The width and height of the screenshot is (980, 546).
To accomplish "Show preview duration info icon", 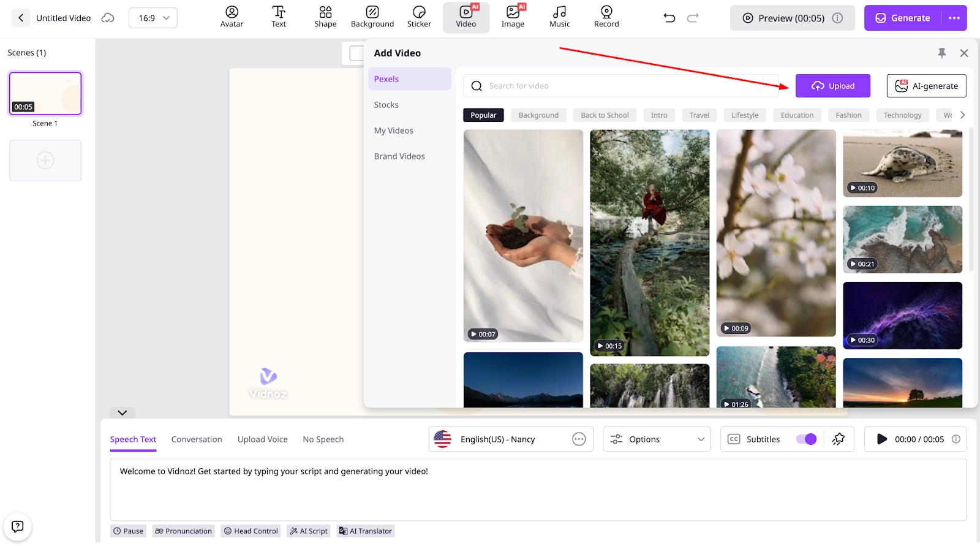I will tap(837, 18).
